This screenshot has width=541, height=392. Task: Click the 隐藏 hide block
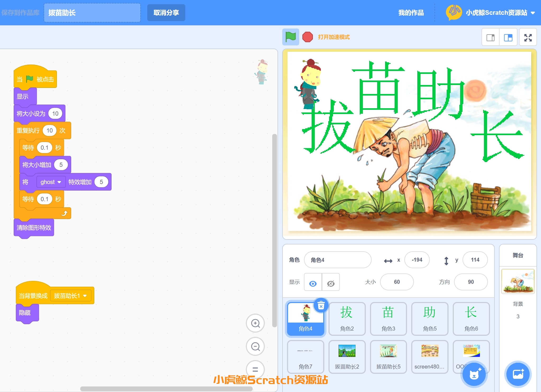[x=27, y=313]
